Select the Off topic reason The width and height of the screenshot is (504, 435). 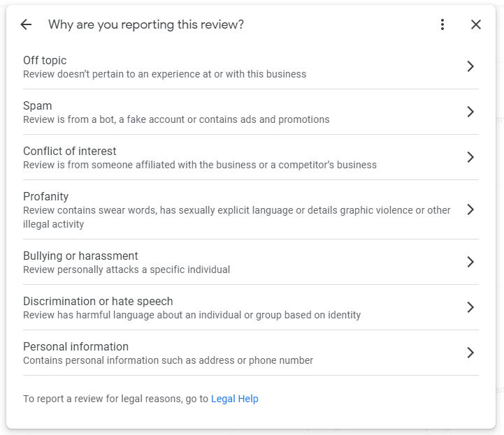tap(45, 61)
